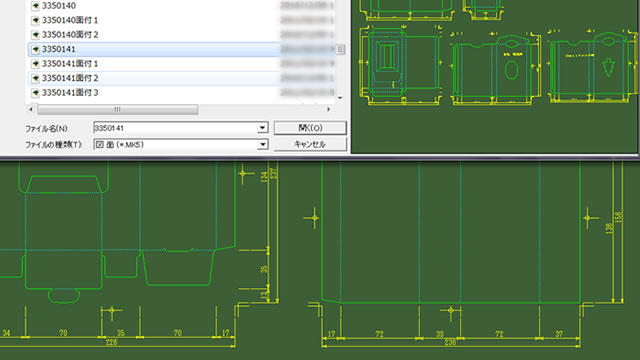This screenshot has height=360, width=640.
Task: Click the file name input field
Action: coord(176,128)
